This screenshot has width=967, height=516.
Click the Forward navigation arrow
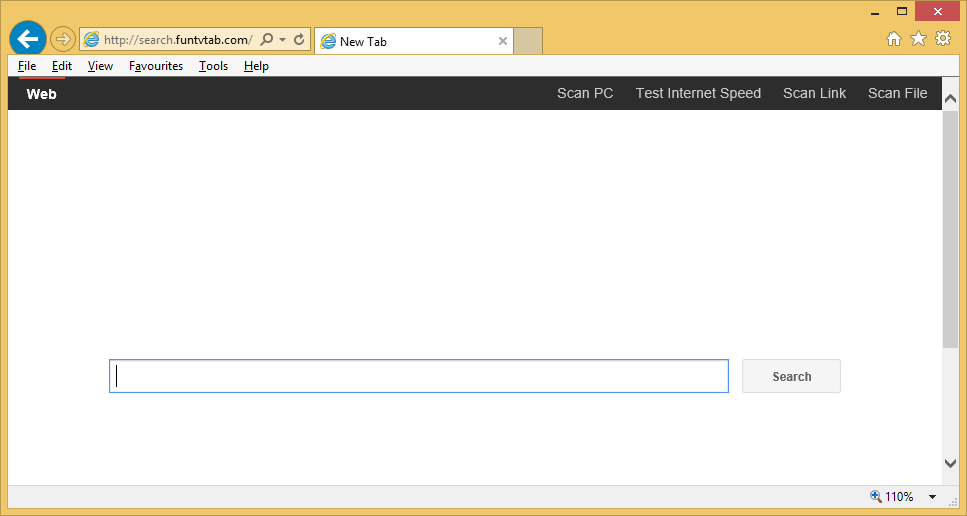click(63, 40)
